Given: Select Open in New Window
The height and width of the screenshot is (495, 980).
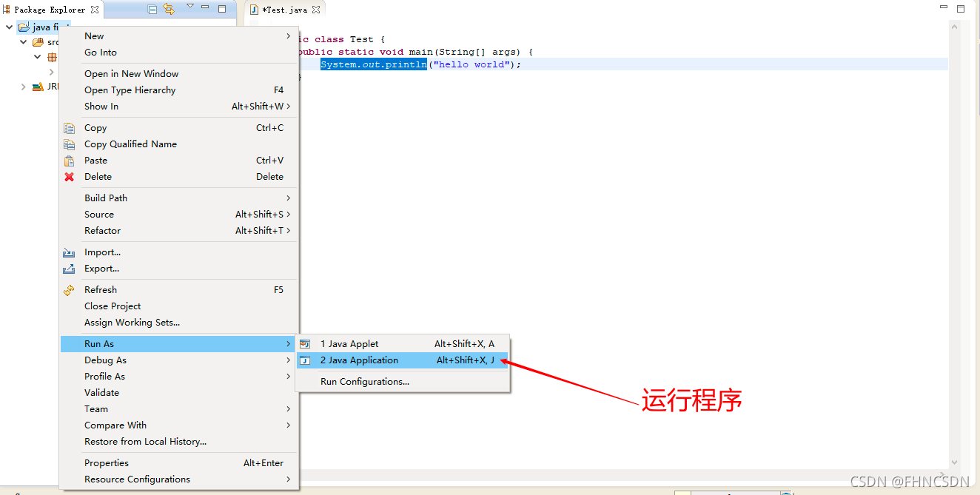Looking at the screenshot, I should 179,73.
